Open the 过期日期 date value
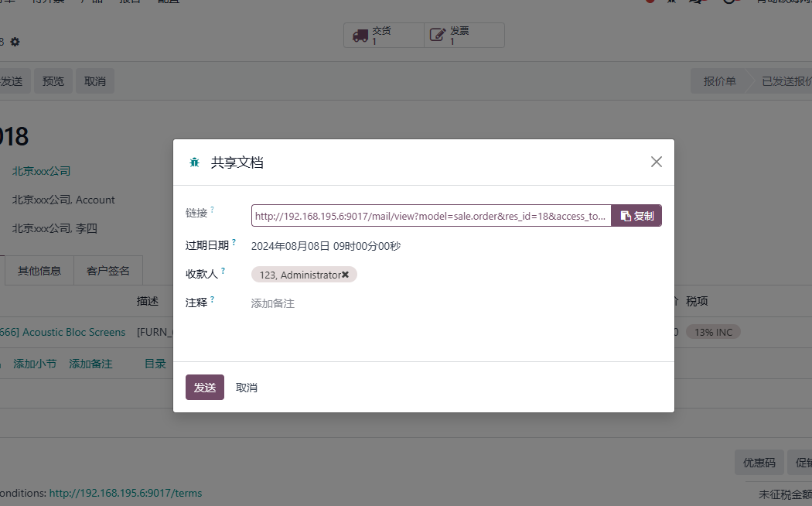The height and width of the screenshot is (506, 812). [326, 246]
